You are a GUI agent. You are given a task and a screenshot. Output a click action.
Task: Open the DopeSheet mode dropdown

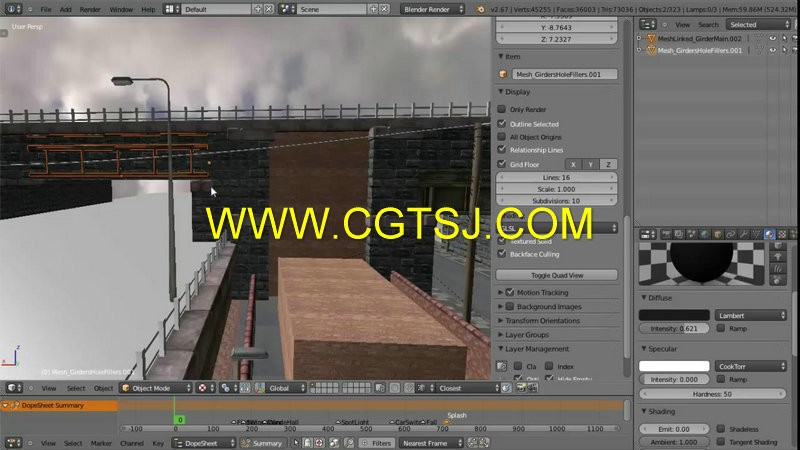click(204, 443)
